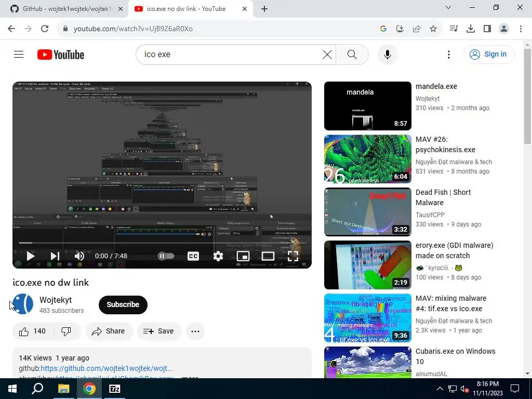Reload the page

click(x=45, y=29)
